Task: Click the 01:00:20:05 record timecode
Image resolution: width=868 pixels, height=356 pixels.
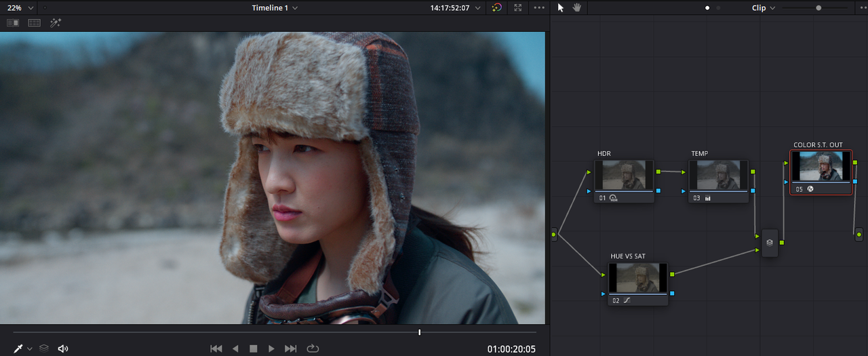Action: (511, 349)
